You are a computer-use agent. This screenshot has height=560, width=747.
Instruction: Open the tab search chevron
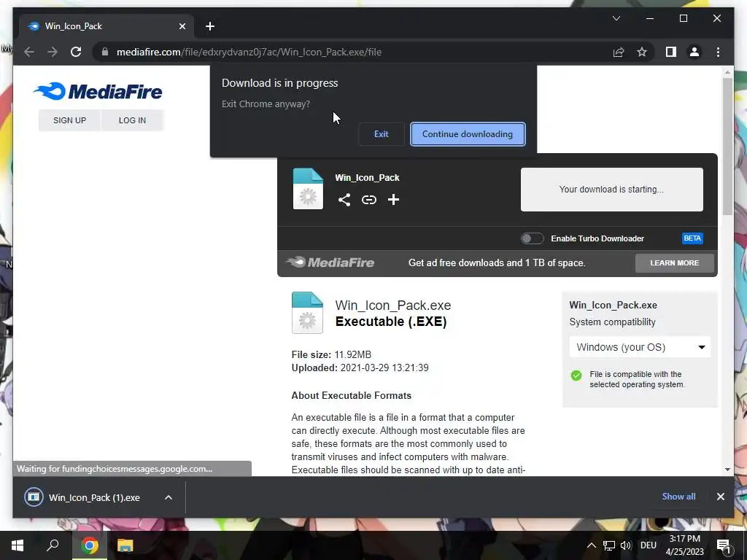coord(616,18)
